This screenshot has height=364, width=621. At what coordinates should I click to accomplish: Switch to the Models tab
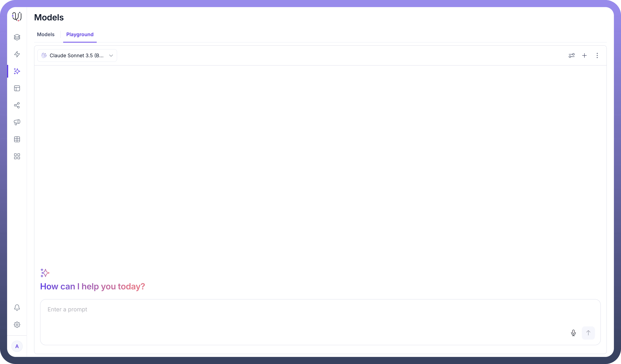tap(46, 34)
